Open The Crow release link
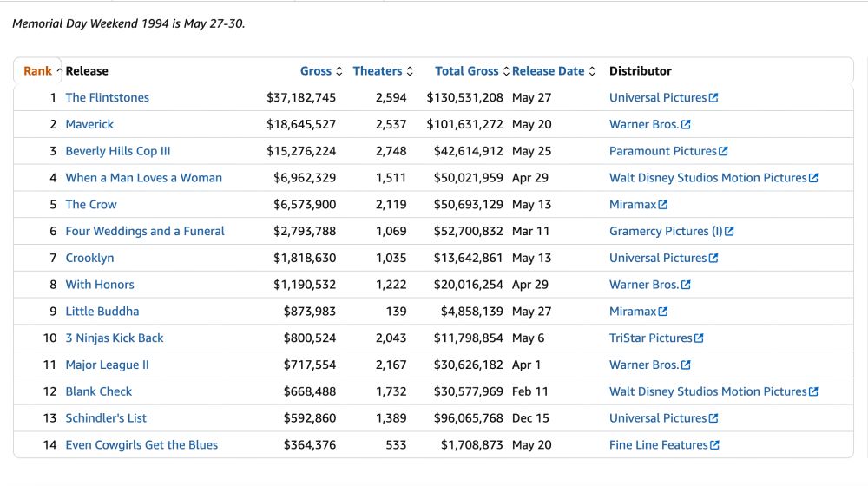Image resolution: width=868 pixels, height=486 pixels. tap(91, 204)
